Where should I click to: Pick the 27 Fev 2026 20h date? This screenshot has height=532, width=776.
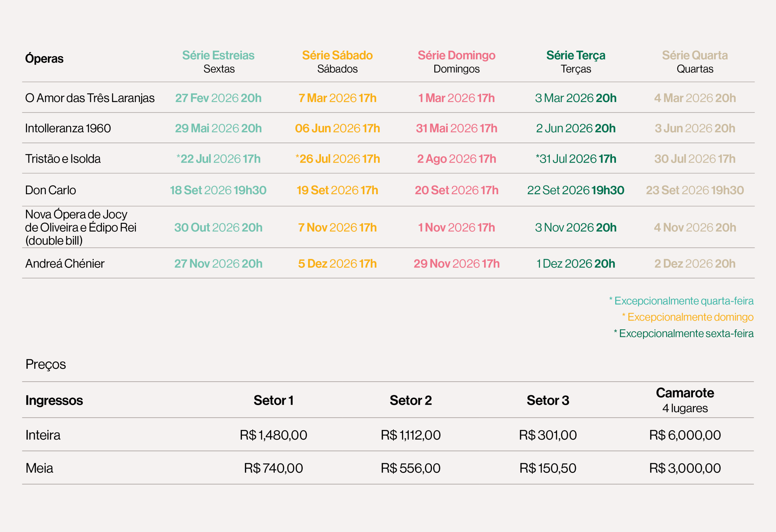pyautogui.click(x=218, y=98)
